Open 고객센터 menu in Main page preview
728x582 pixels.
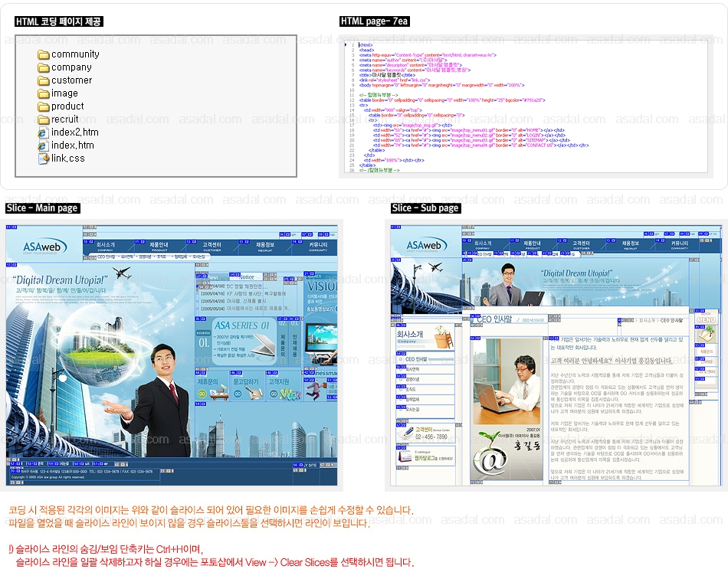pos(212,246)
